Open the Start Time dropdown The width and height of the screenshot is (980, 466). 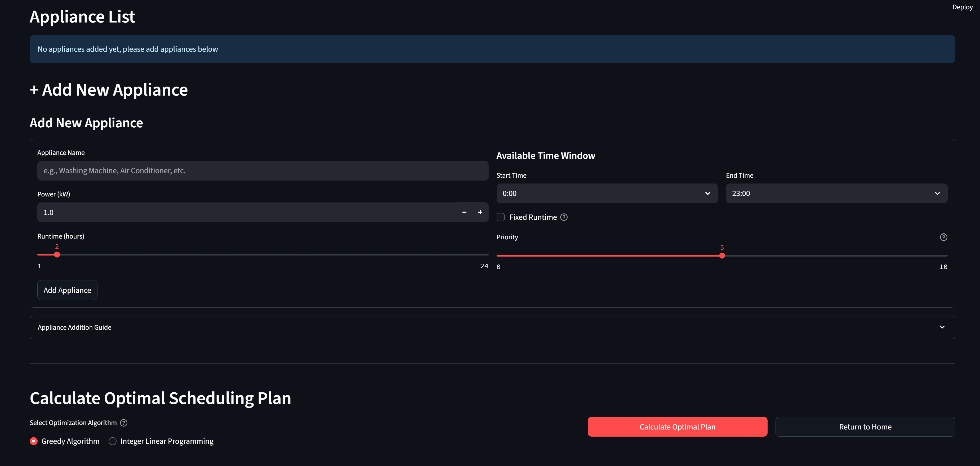601,194
